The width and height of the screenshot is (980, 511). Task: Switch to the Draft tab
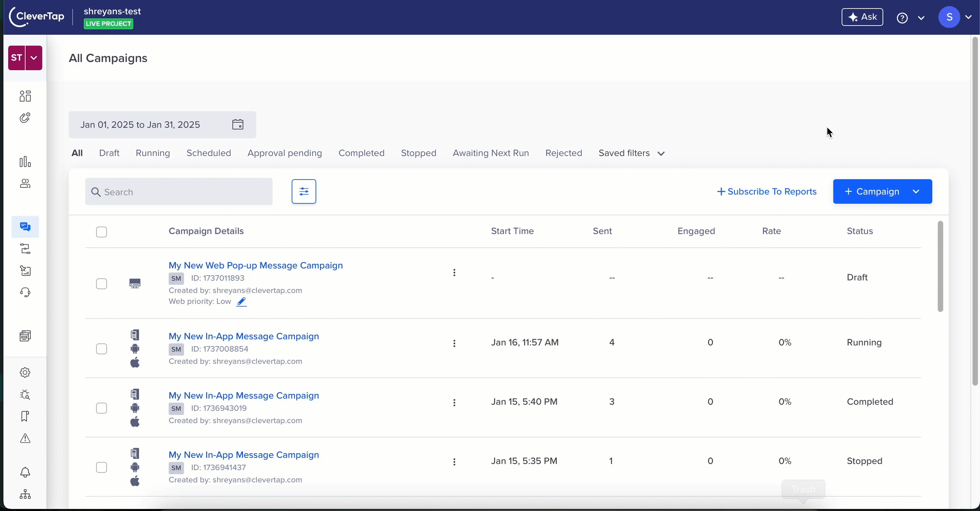tap(109, 153)
